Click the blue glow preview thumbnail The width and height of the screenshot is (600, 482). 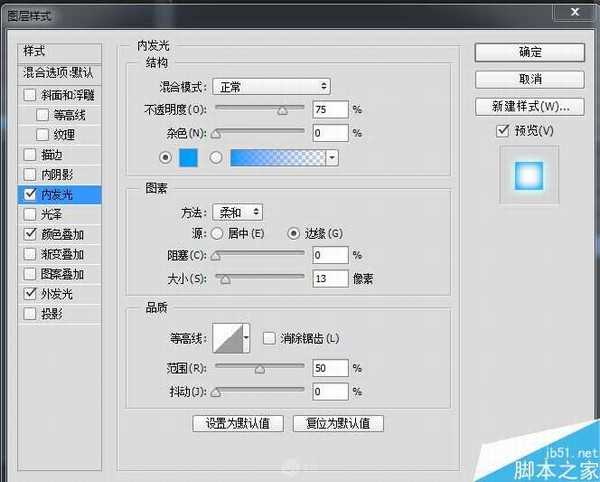[529, 175]
